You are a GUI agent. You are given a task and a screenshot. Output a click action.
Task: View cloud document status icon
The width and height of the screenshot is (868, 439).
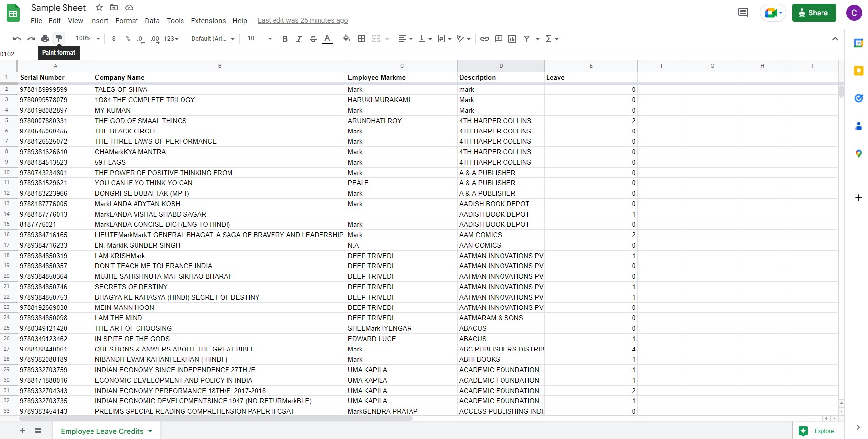coord(129,8)
